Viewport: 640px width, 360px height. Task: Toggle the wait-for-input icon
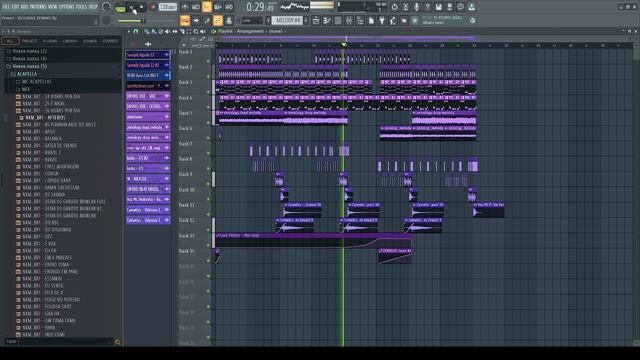click(x=196, y=7)
